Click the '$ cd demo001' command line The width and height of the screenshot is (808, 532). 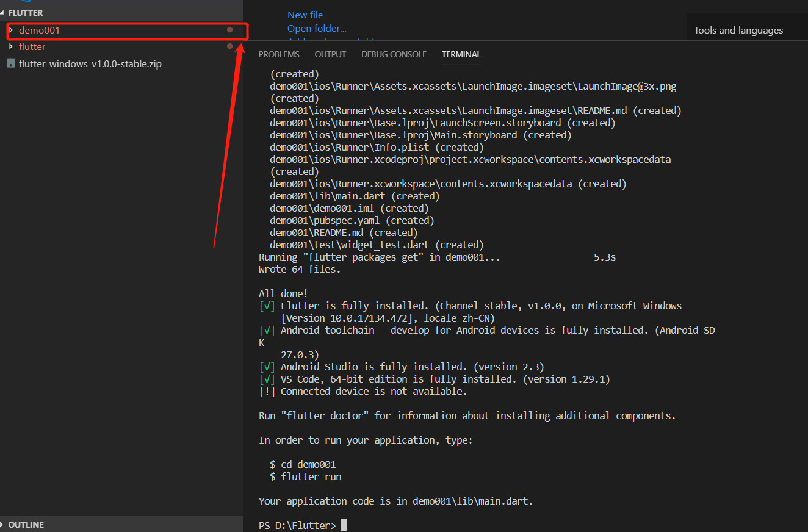pyautogui.click(x=303, y=464)
